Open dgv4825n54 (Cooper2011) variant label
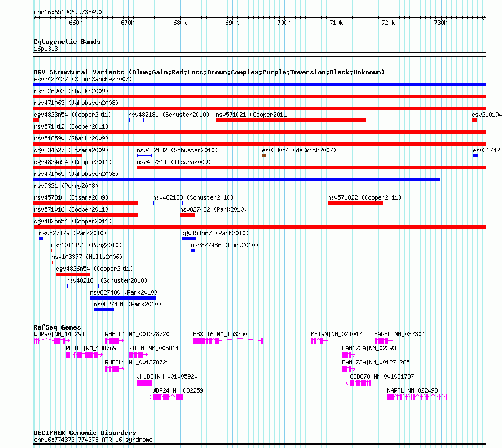Screen dimensions: 502x448 73,221
